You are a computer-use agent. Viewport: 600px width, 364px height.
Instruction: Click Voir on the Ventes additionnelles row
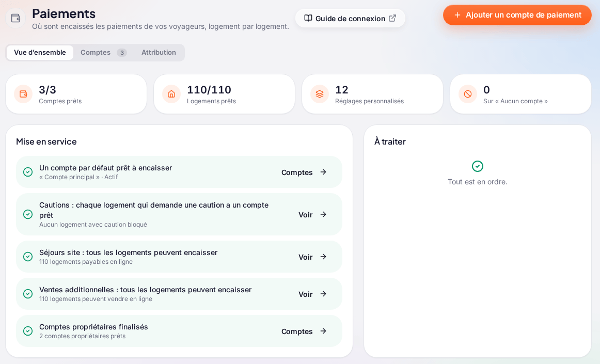click(312, 294)
